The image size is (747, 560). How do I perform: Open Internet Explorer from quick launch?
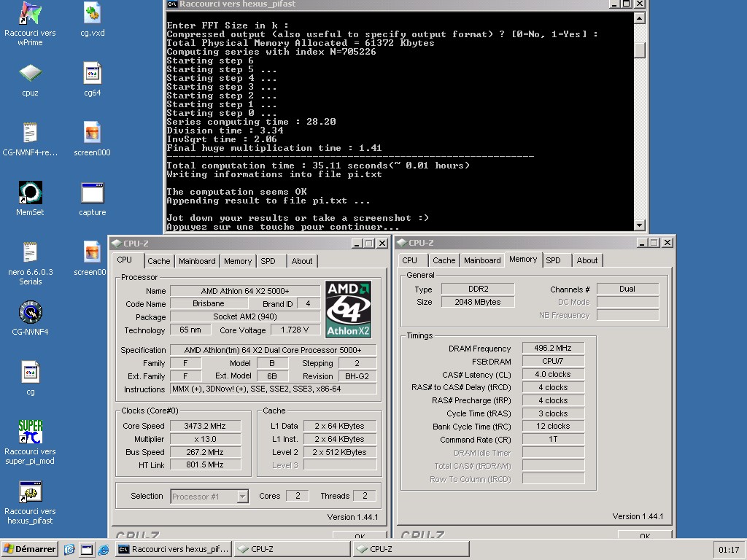[x=104, y=550]
